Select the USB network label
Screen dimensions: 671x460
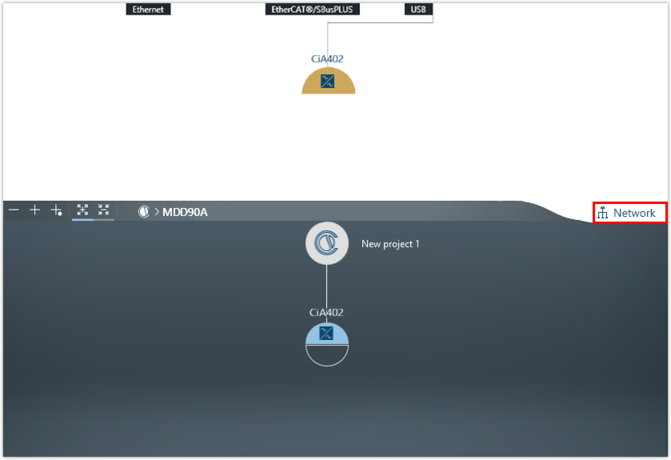(419, 9)
